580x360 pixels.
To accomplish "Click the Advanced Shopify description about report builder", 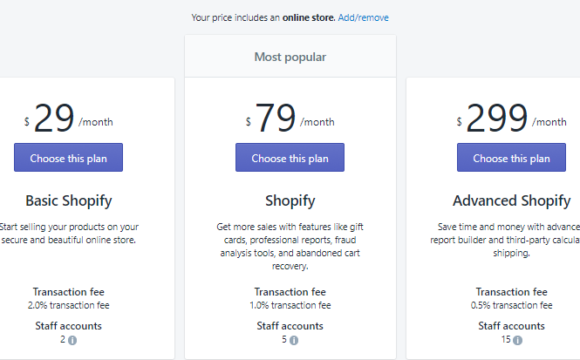I will click(x=505, y=240).
